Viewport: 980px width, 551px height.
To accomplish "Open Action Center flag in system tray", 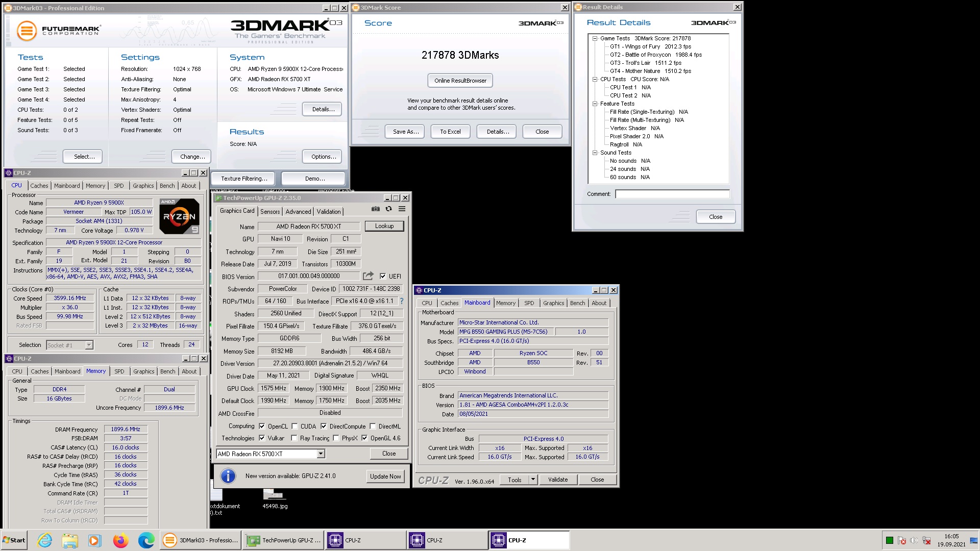I will point(902,541).
